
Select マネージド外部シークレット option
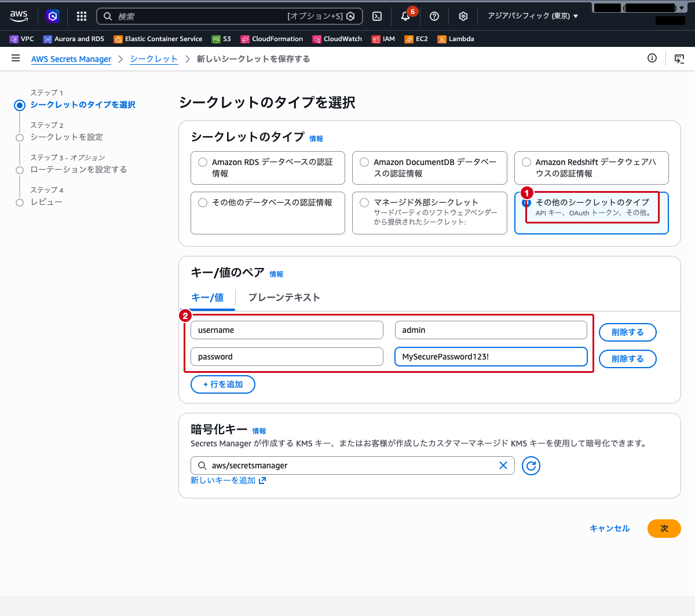point(430,213)
